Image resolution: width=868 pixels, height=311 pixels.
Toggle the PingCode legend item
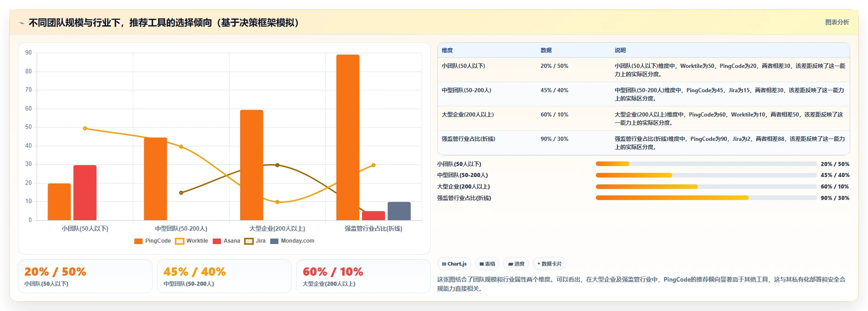(x=153, y=241)
